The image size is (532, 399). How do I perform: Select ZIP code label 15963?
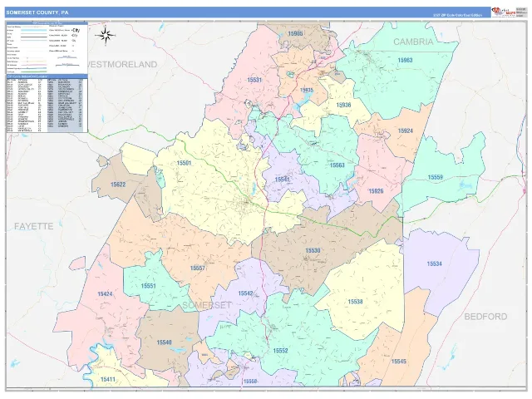point(405,60)
